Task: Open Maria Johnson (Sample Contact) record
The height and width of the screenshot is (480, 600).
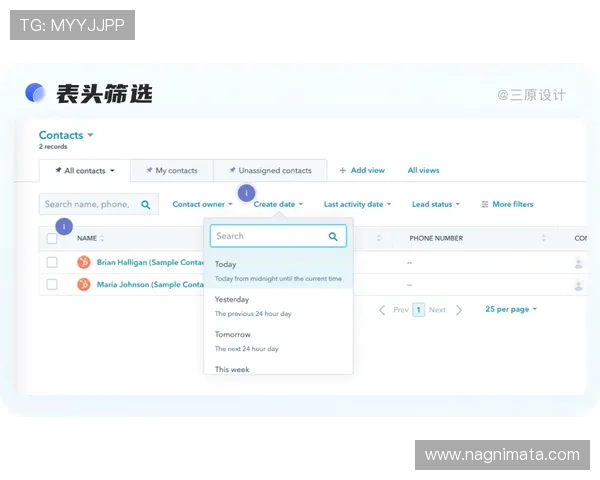Action: click(x=150, y=284)
